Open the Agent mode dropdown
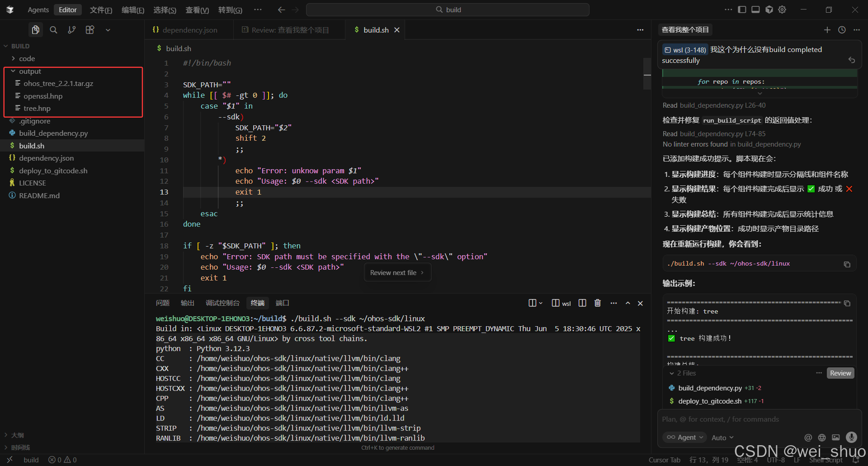This screenshot has height=466, width=868. 685,437
